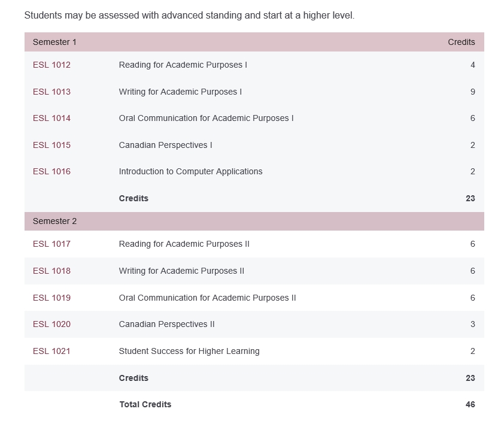Click the Semester 1 header row
The height and width of the screenshot is (448, 504).
click(x=254, y=42)
